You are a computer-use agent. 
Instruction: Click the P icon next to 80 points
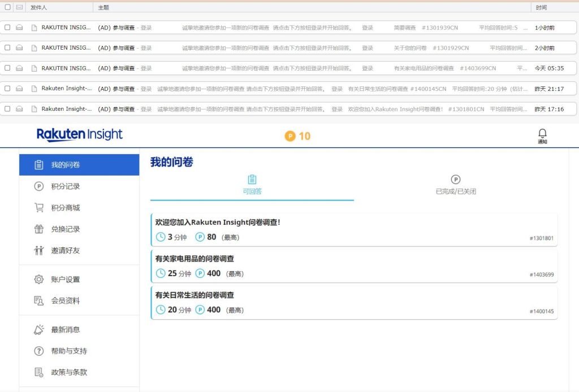coord(200,237)
